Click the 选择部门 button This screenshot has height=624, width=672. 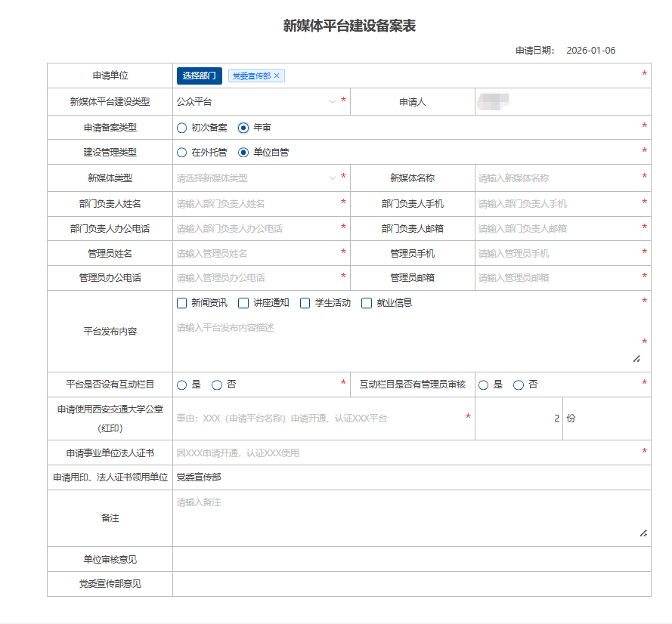tap(199, 76)
